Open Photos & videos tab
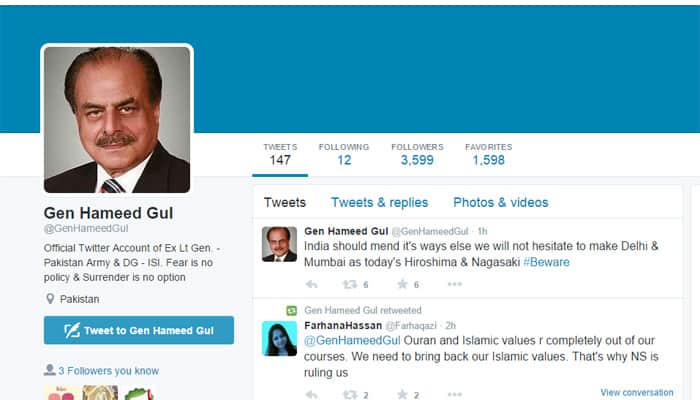Image resolution: width=700 pixels, height=400 pixels. click(500, 203)
